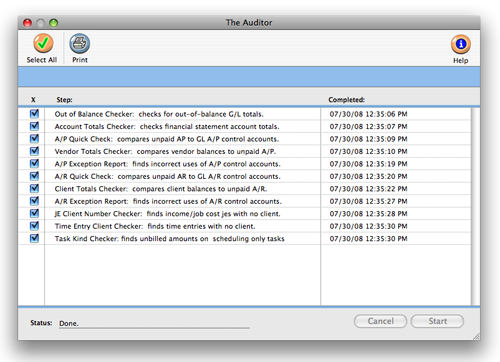Click the window resize grip corner

point(476,336)
